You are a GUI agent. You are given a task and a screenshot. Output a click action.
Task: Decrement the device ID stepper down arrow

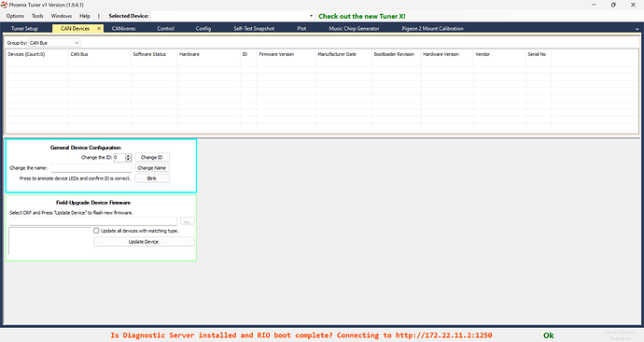point(128,160)
